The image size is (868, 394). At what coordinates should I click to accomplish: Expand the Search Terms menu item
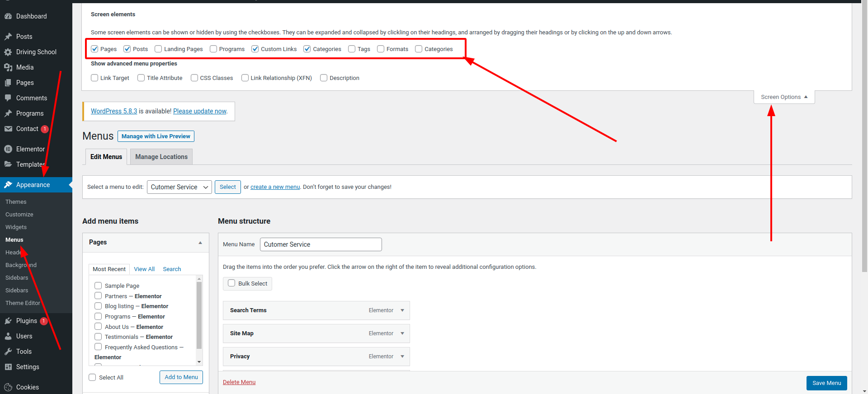tap(402, 310)
